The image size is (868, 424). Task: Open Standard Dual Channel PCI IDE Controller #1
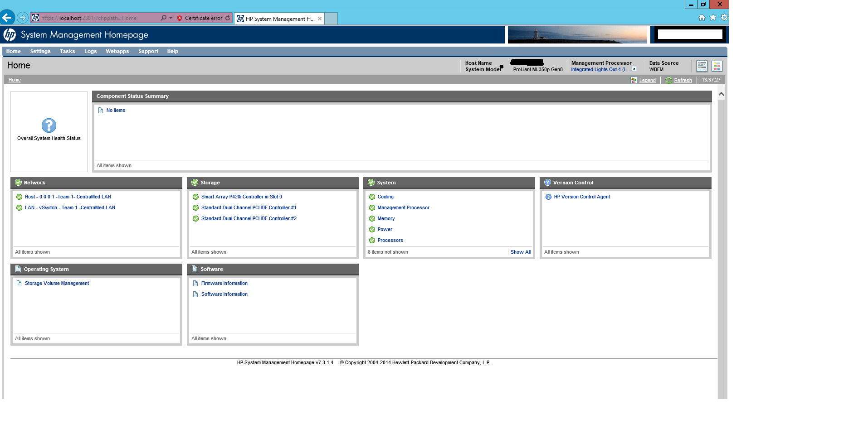pyautogui.click(x=249, y=208)
